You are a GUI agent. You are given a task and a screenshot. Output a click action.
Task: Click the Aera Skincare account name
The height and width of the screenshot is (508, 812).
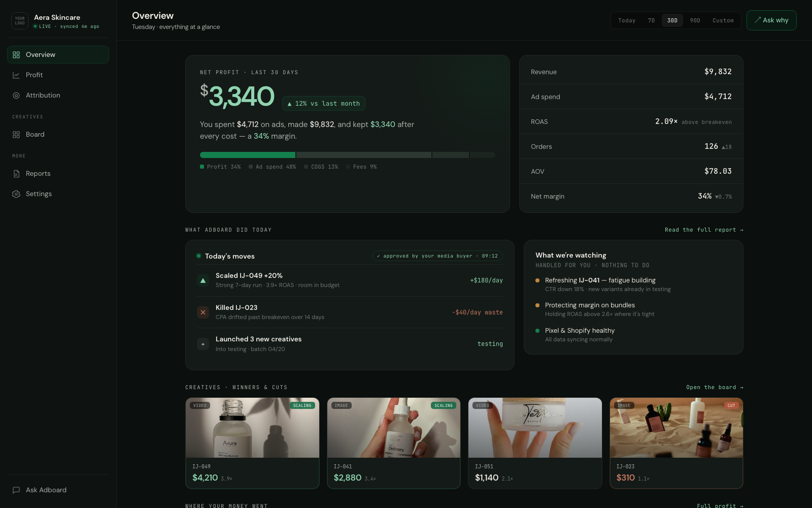(57, 17)
